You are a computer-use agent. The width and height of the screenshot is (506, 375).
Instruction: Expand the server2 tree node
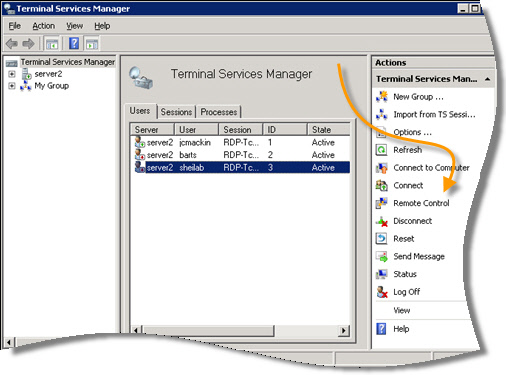[12, 74]
